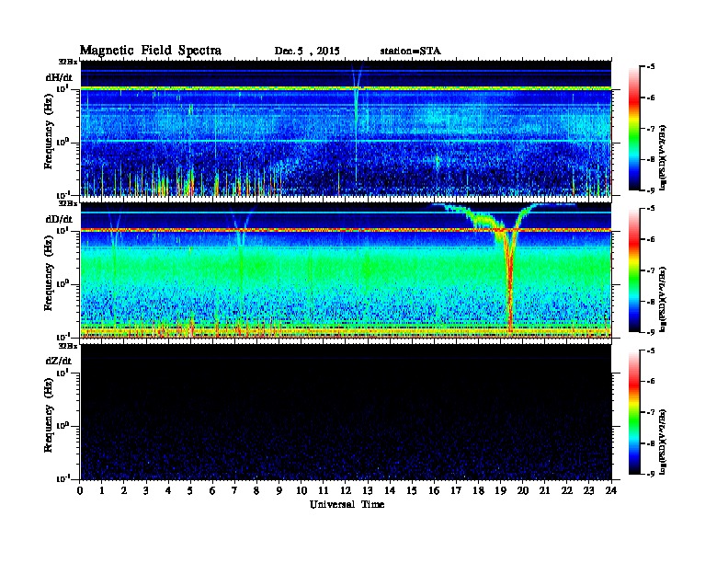
Task: Select the dZ/dt panel label
Action: coord(59,361)
